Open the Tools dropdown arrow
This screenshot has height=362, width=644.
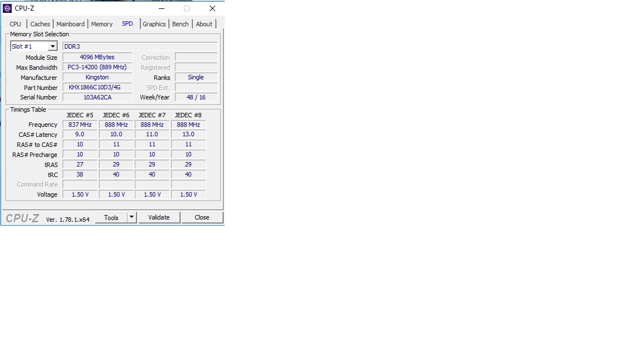coord(131,217)
